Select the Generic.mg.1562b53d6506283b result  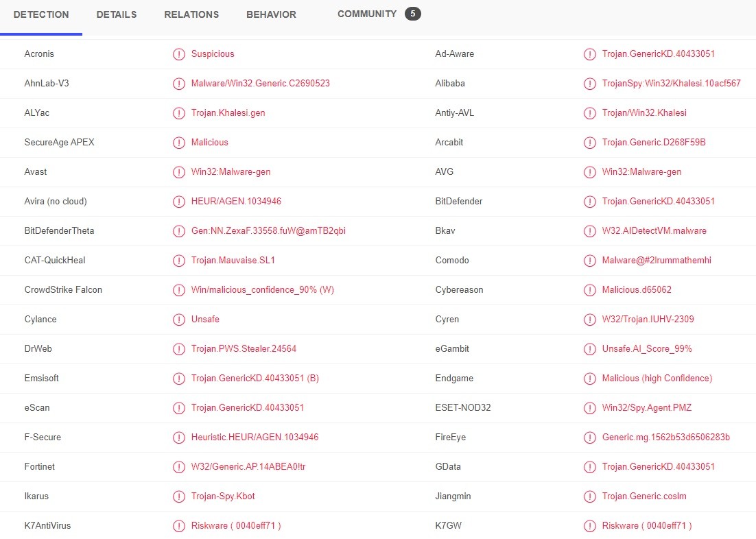point(666,437)
